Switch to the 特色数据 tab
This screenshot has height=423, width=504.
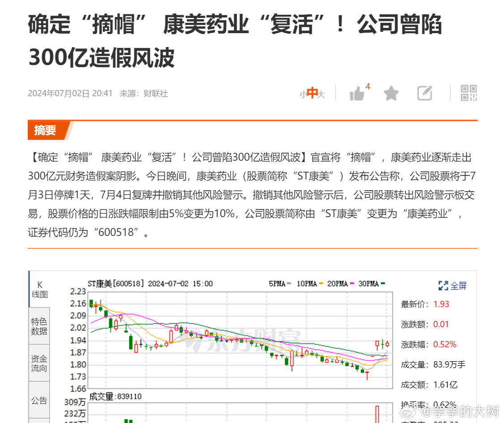[x=39, y=326]
